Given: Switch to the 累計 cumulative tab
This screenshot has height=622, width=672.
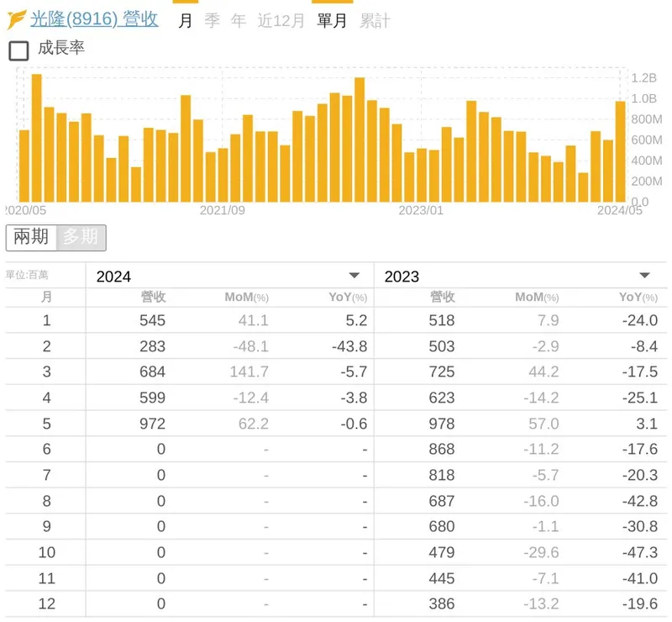Looking at the screenshot, I should pyautogui.click(x=375, y=20).
